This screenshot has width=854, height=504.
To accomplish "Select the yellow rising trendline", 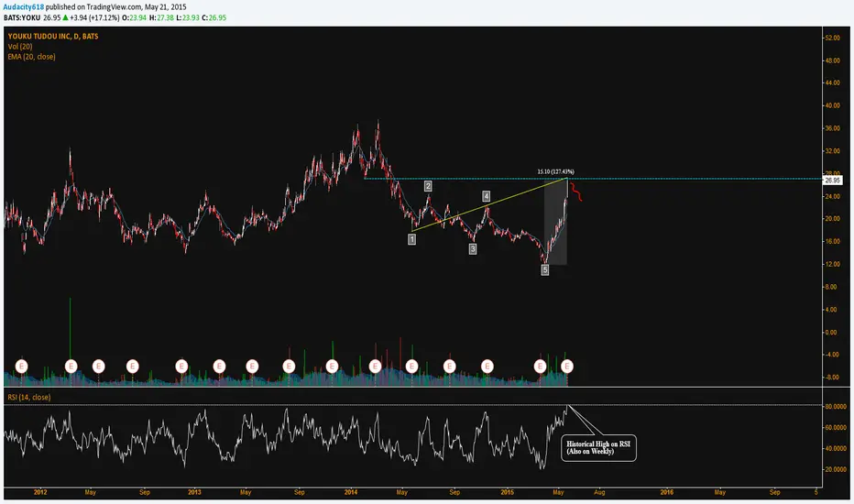I will click(x=490, y=205).
